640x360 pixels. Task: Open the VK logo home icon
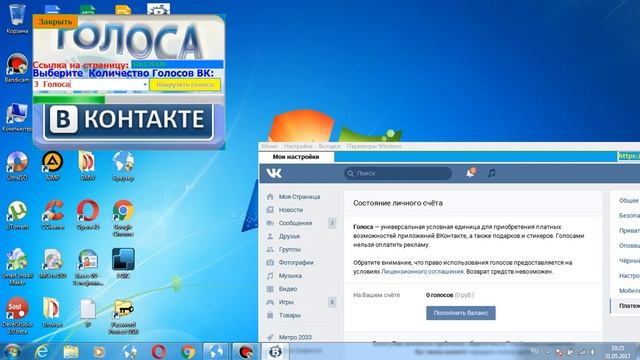click(x=274, y=173)
